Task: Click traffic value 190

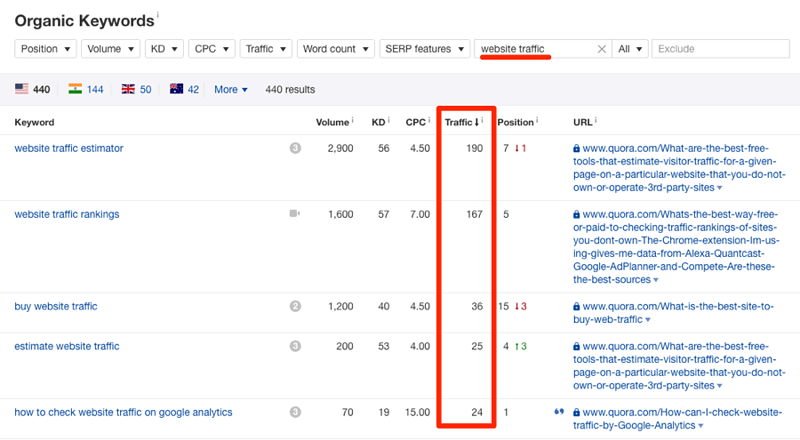Action: pos(474,148)
